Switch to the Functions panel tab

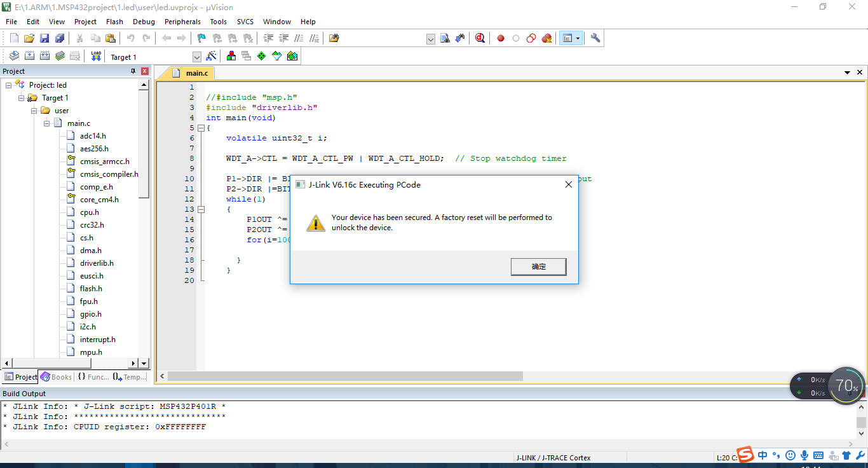pyautogui.click(x=93, y=377)
